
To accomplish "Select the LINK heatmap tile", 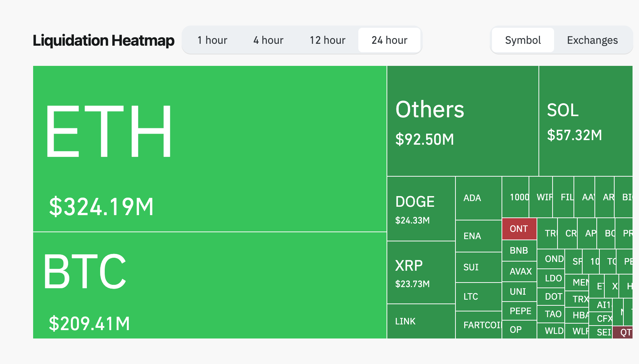I will click(x=421, y=321).
